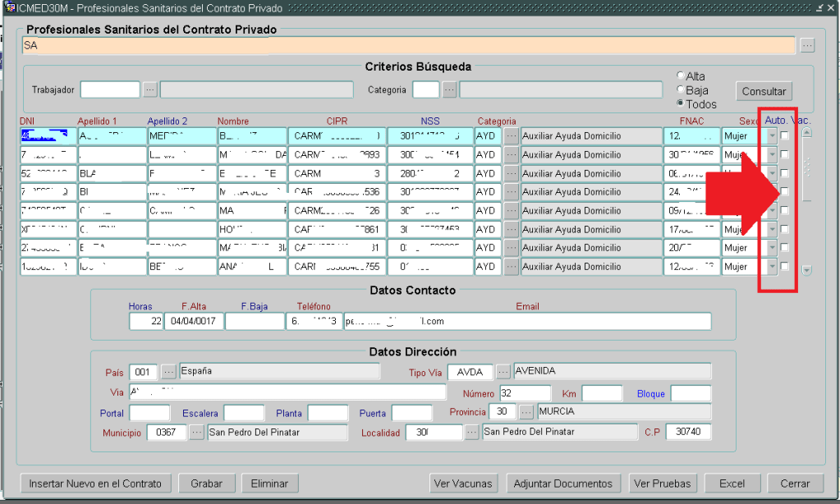Open Municipio lookup button next to 0367

tap(197, 432)
